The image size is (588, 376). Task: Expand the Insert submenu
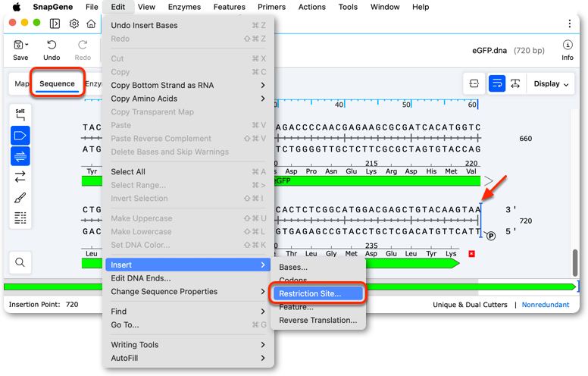(x=188, y=265)
